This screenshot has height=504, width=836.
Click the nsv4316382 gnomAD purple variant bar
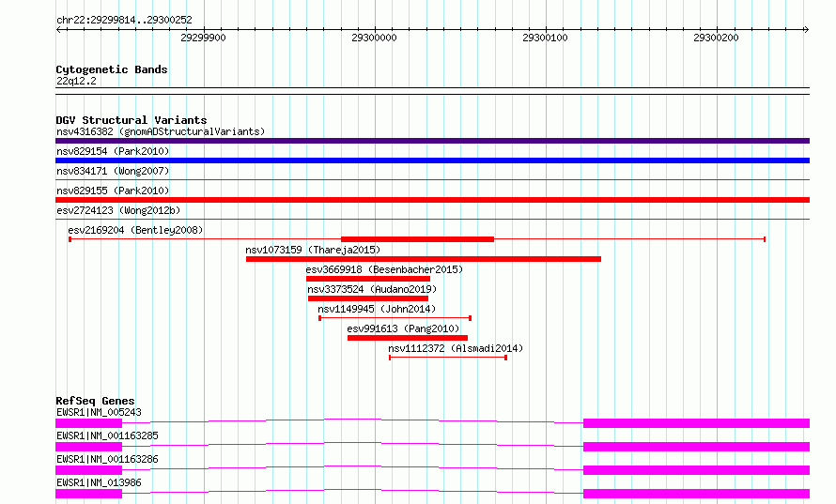pos(432,141)
